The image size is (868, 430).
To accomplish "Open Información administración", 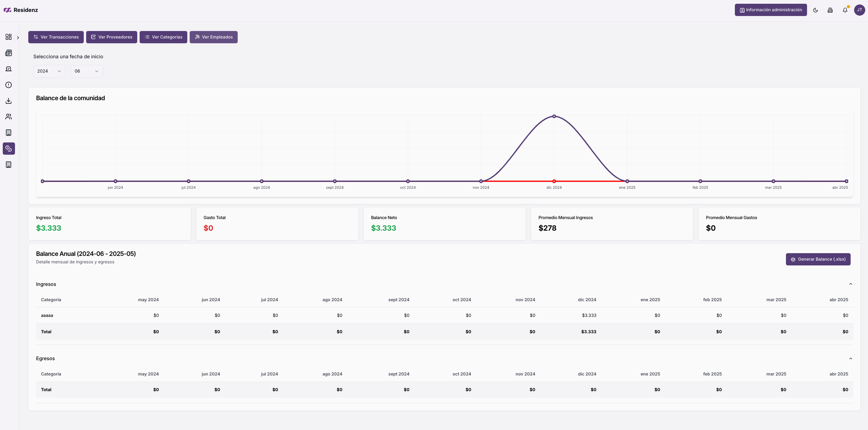I will tap(770, 10).
